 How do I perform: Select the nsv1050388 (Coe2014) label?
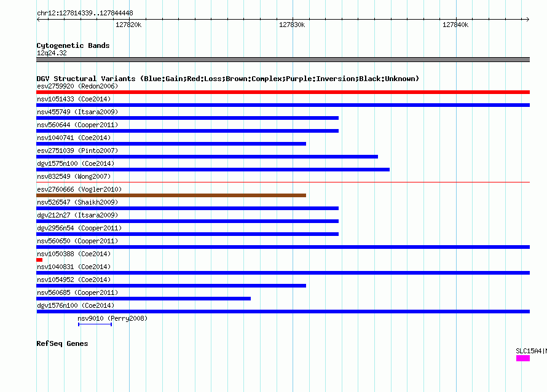click(74, 254)
